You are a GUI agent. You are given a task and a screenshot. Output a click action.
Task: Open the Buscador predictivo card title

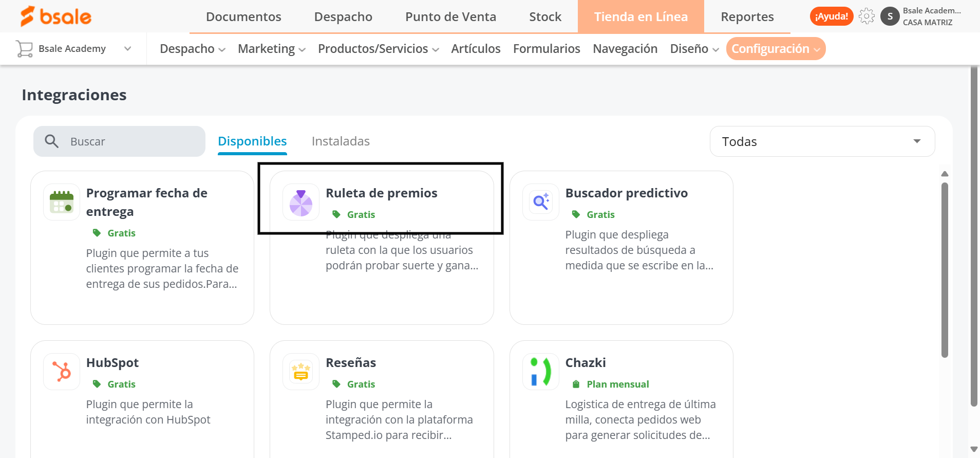(627, 193)
